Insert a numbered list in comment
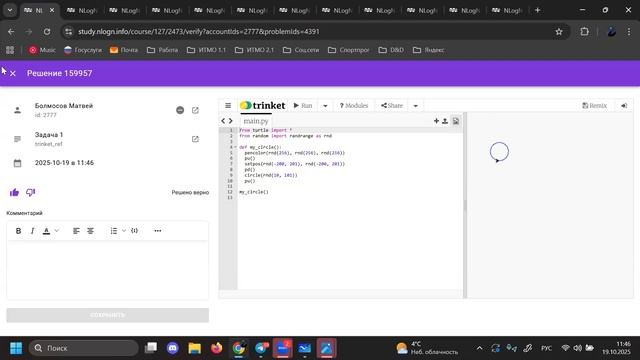 coord(114,231)
